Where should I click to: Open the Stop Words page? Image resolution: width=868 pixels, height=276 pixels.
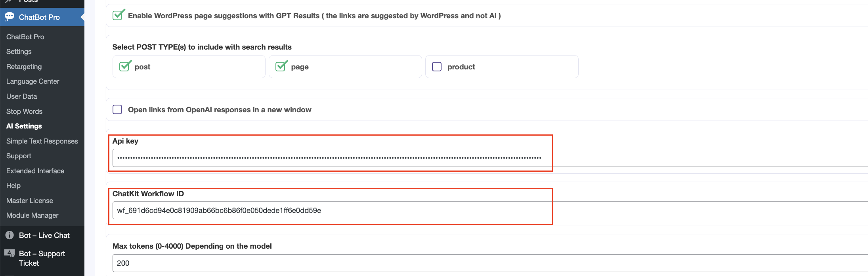(x=25, y=111)
